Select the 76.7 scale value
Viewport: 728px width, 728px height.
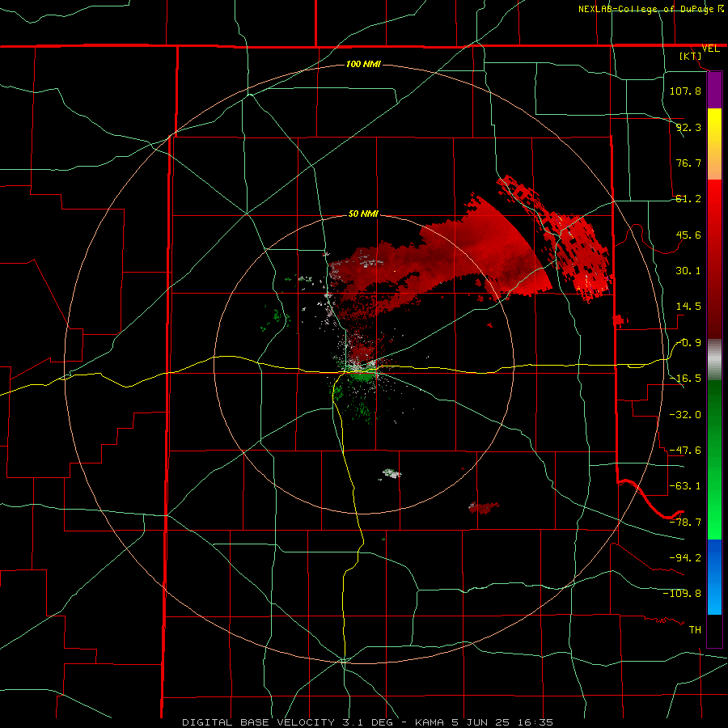(x=688, y=163)
